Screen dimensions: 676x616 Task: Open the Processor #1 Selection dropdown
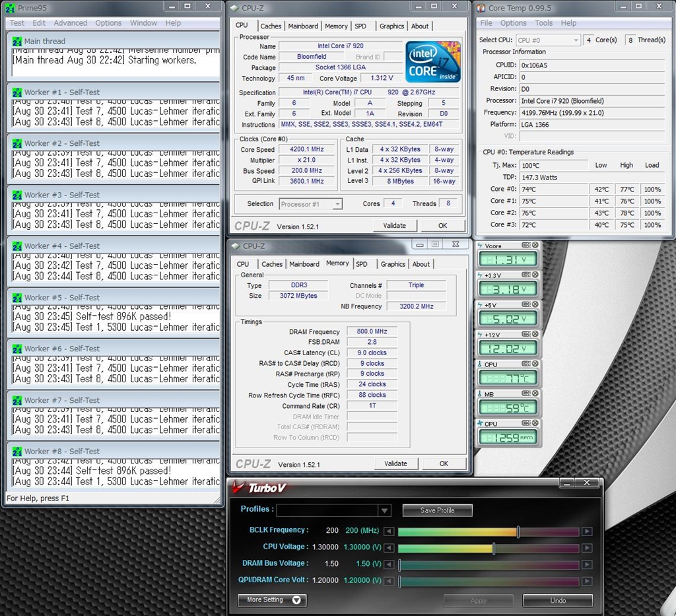click(x=337, y=204)
